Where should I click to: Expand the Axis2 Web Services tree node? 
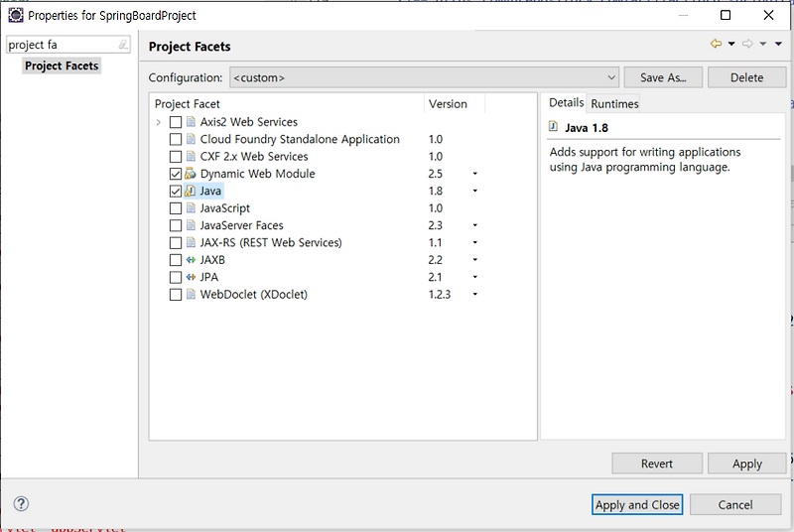tap(158, 122)
